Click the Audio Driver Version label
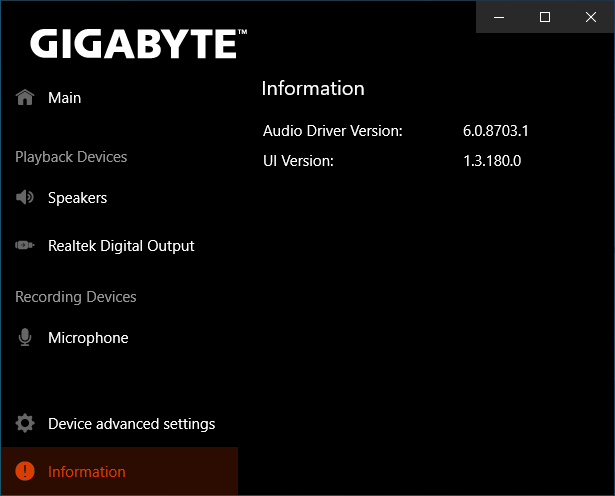This screenshot has width=615, height=496. pyautogui.click(x=333, y=131)
